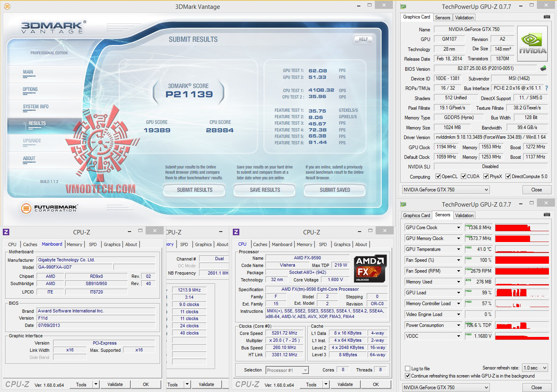Toggle the CUDA checkbox

click(463, 177)
